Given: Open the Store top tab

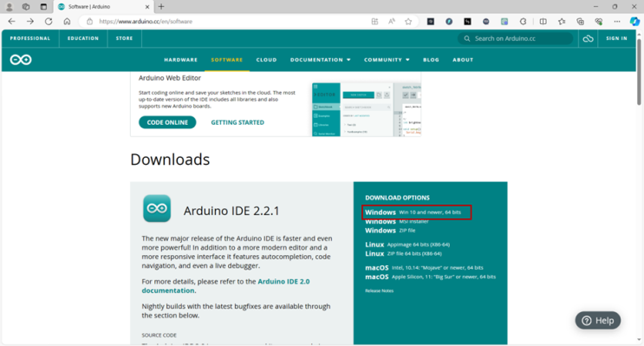Looking at the screenshot, I should (125, 39).
